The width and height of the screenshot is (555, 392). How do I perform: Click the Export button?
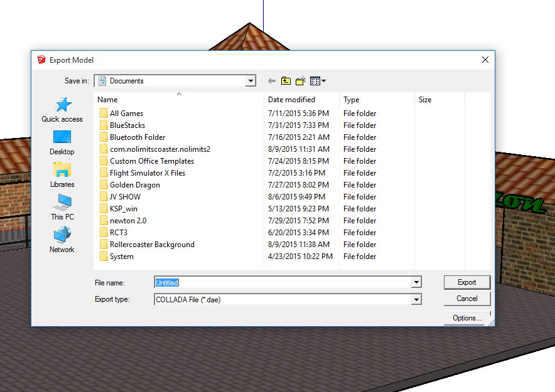[x=466, y=282]
